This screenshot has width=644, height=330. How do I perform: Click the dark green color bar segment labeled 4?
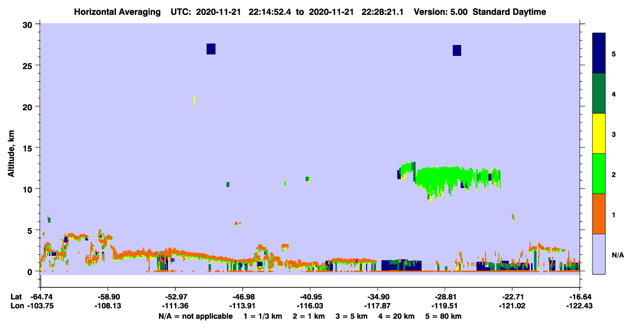[599, 94]
